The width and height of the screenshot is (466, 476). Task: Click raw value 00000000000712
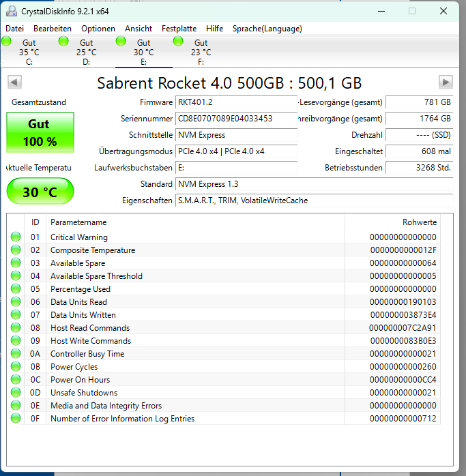tap(403, 418)
